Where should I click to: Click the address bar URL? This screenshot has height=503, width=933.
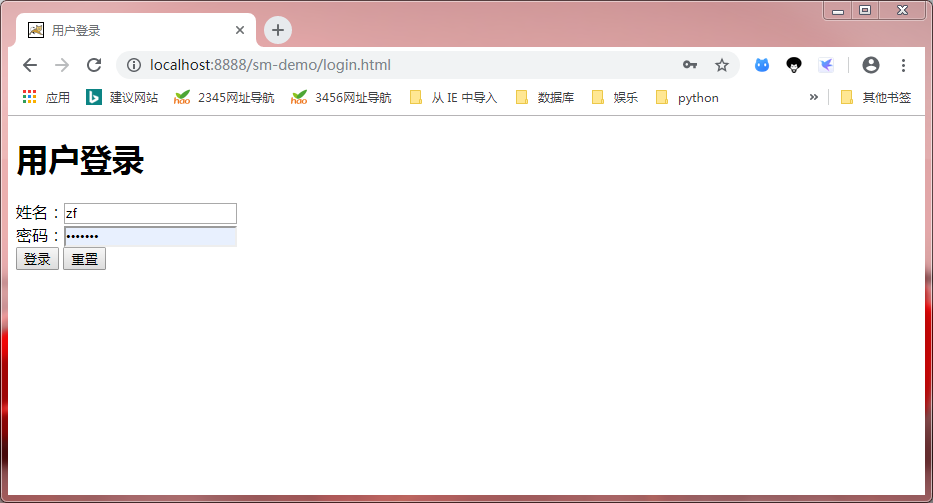click(x=270, y=65)
